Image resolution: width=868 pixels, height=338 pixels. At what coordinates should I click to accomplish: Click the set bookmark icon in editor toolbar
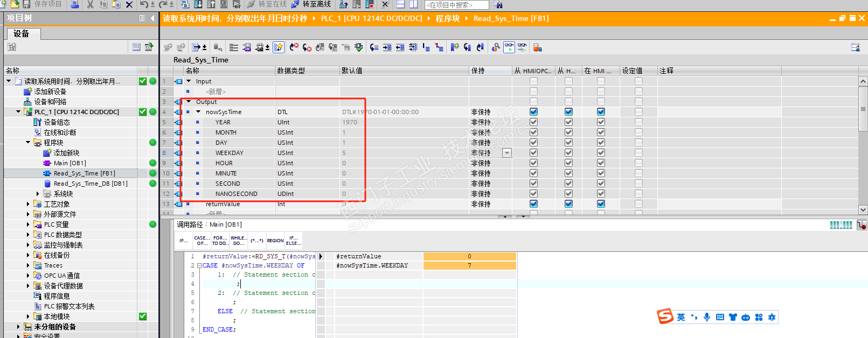click(454, 47)
